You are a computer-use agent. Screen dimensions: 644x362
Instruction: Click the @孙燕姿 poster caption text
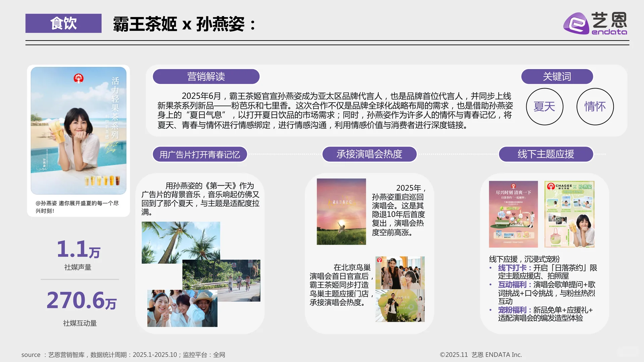tap(77, 207)
